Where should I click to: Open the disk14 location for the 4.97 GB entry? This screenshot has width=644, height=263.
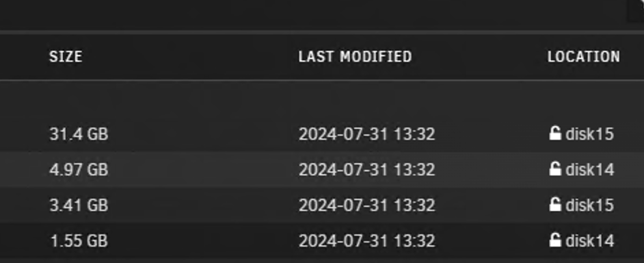(x=590, y=169)
